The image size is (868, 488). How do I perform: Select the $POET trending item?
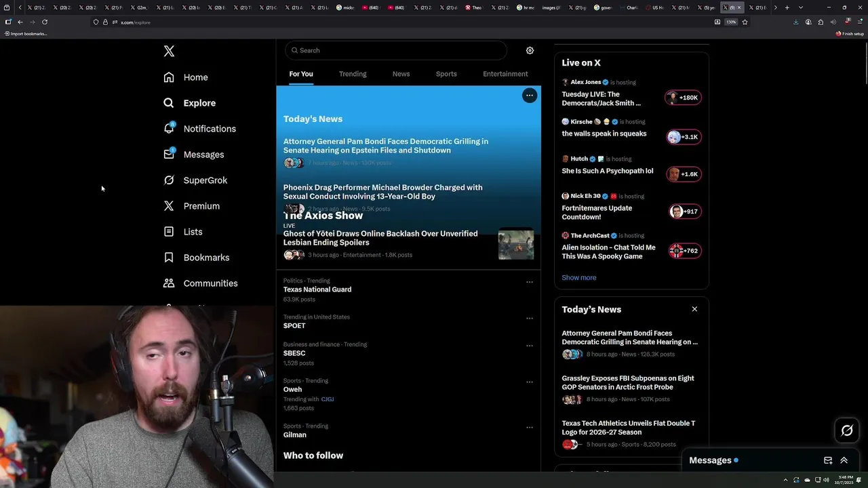click(294, 326)
